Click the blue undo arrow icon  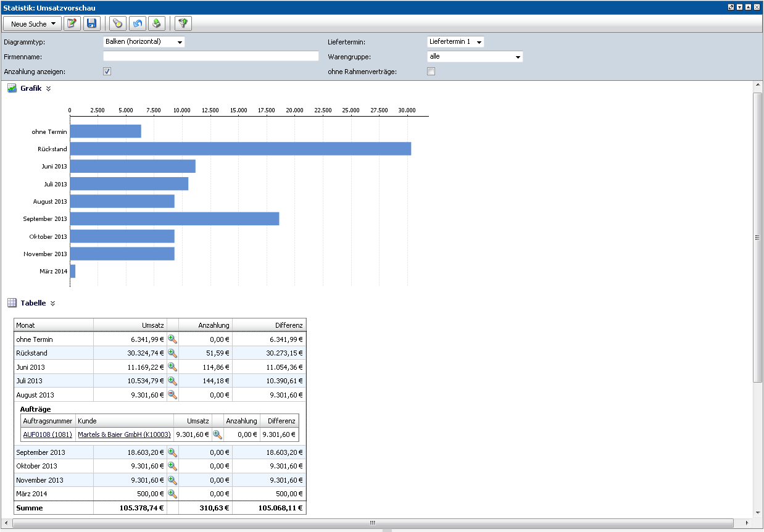pos(138,23)
